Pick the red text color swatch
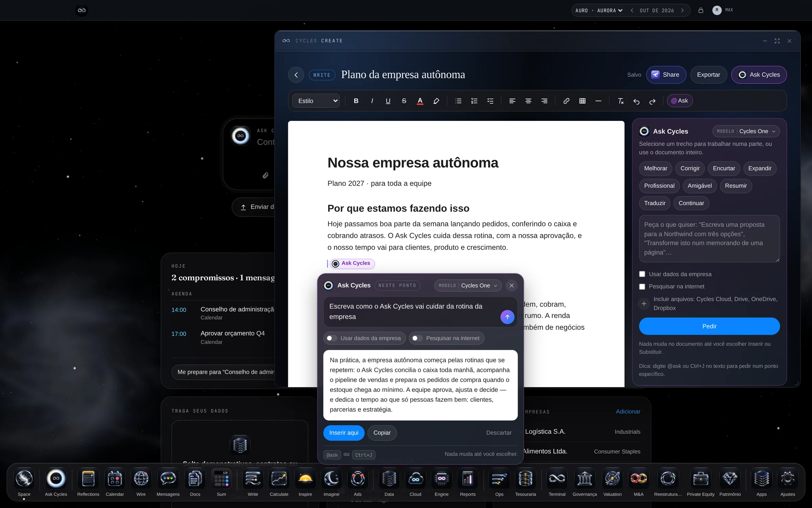812x508 pixels. pyautogui.click(x=420, y=101)
